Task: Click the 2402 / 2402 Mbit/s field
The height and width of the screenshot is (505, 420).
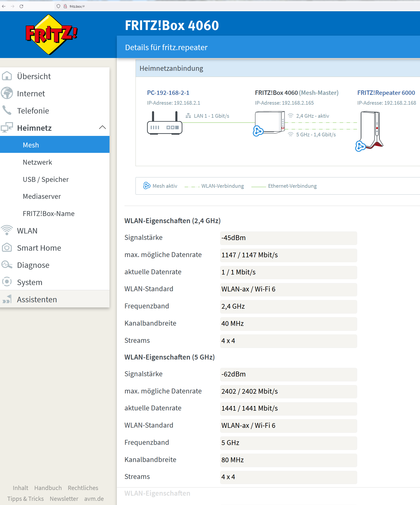Action: click(288, 391)
